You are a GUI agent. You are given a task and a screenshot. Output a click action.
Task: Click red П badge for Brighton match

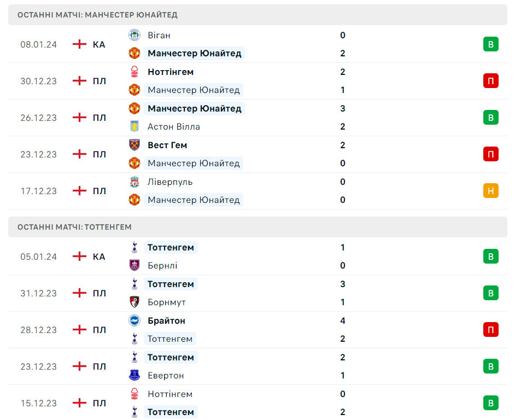(490, 330)
